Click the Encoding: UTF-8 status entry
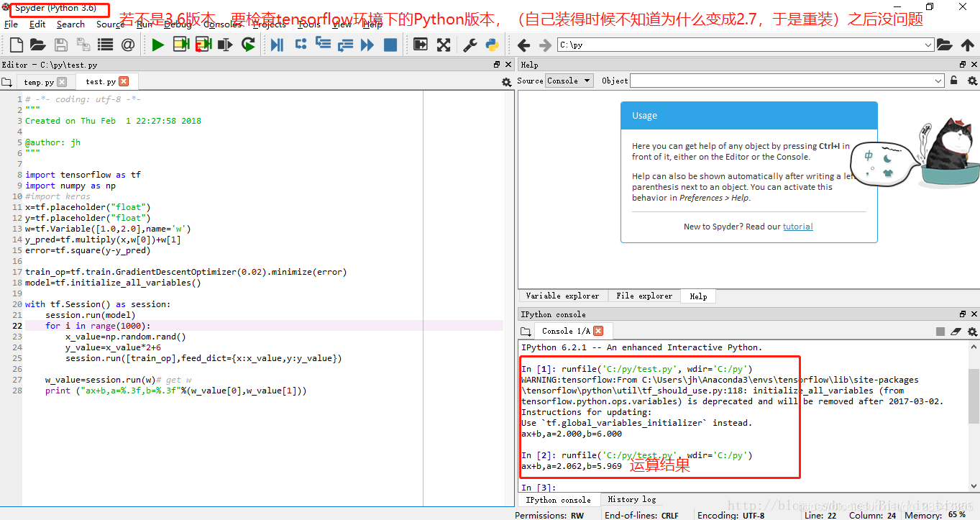The image size is (980, 520). pyautogui.click(x=731, y=515)
